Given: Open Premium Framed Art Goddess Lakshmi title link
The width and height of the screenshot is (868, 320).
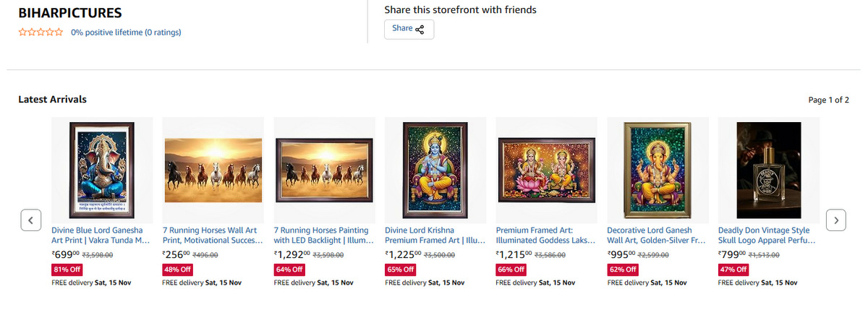Looking at the screenshot, I should tap(546, 235).
